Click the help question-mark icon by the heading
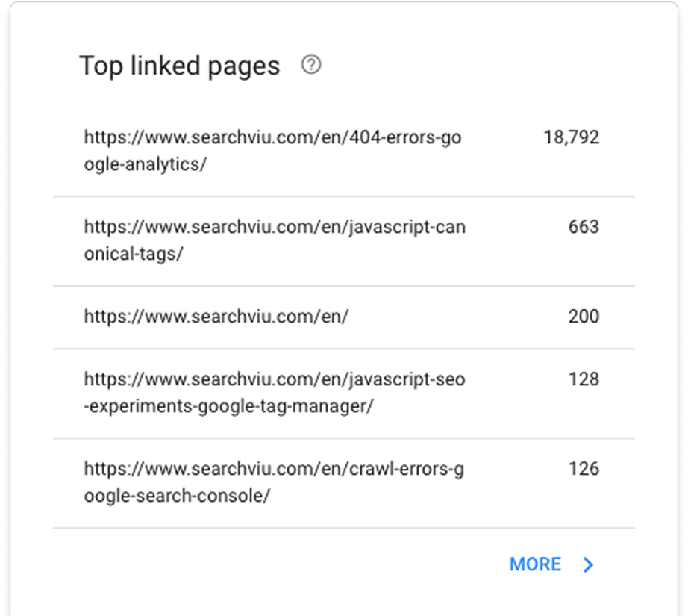Viewport: 688px width, 616px height. [311, 66]
